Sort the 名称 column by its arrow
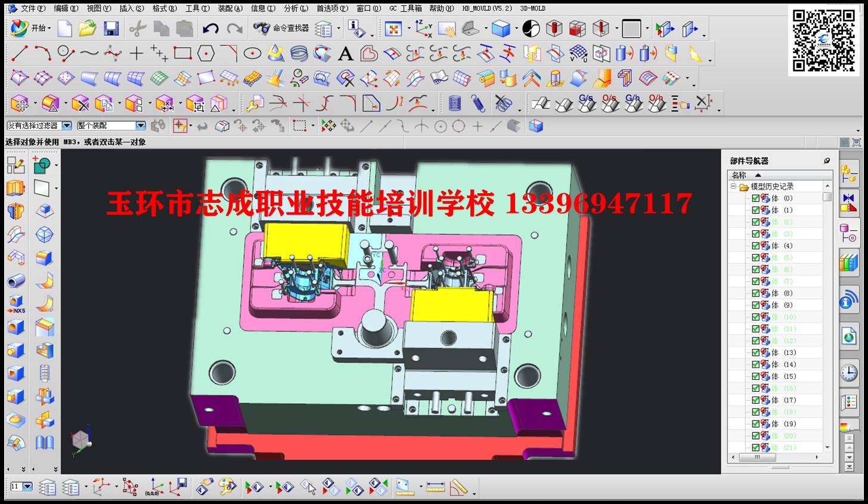Screen dimensions: 868x504 pos(758,175)
